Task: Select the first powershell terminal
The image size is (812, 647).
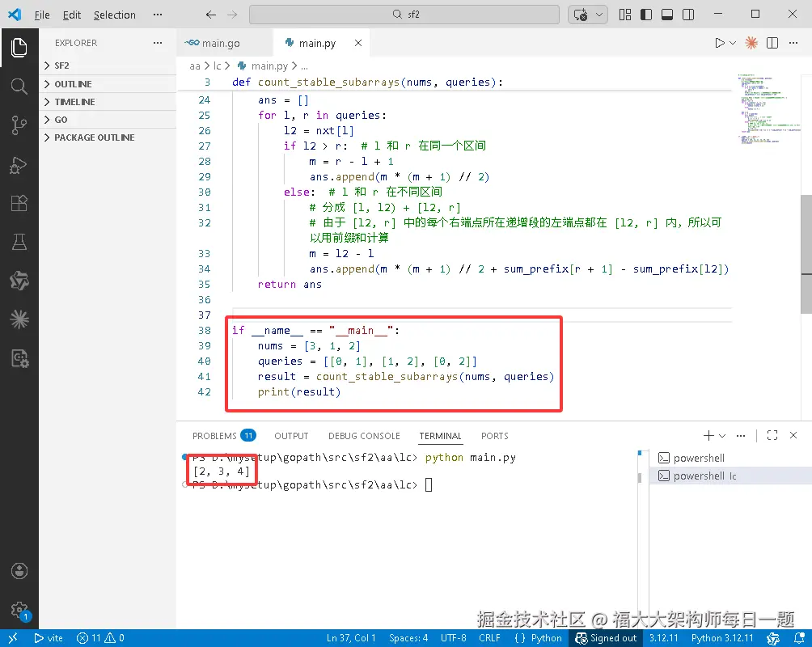Action: tap(730, 458)
